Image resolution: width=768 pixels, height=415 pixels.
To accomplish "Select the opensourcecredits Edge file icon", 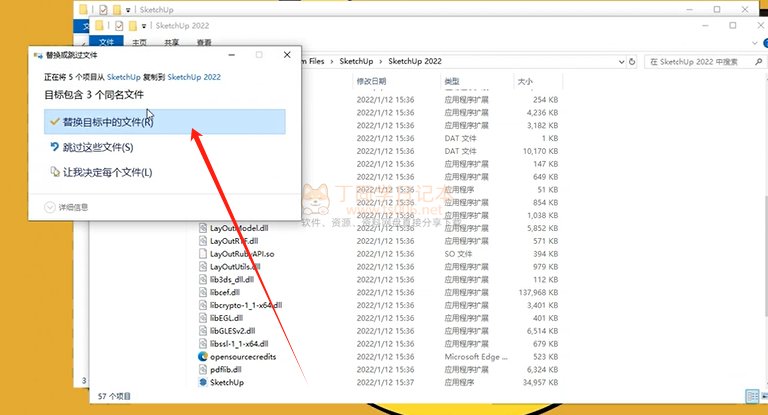I will [x=202, y=356].
